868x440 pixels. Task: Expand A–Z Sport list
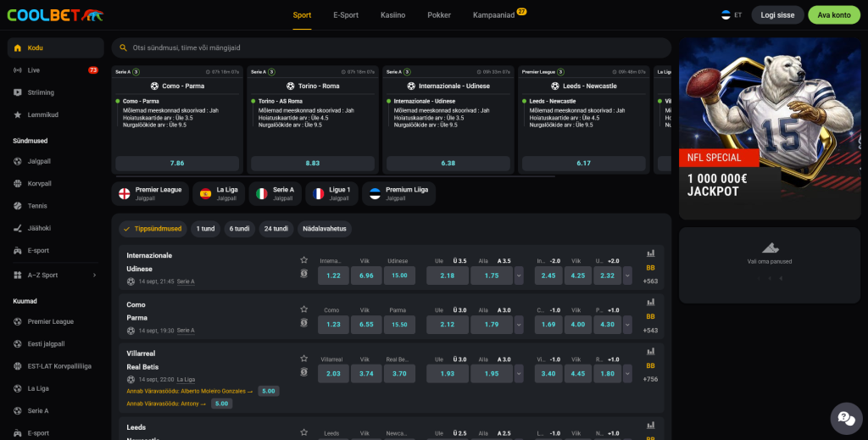[55, 275]
